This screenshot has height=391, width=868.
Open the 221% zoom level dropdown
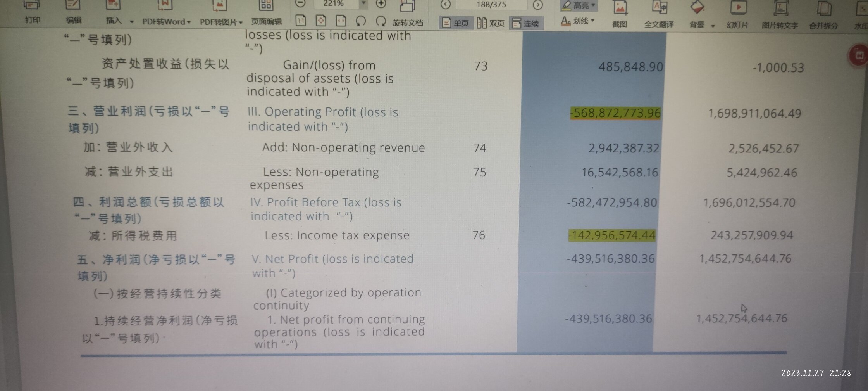coord(363,3)
